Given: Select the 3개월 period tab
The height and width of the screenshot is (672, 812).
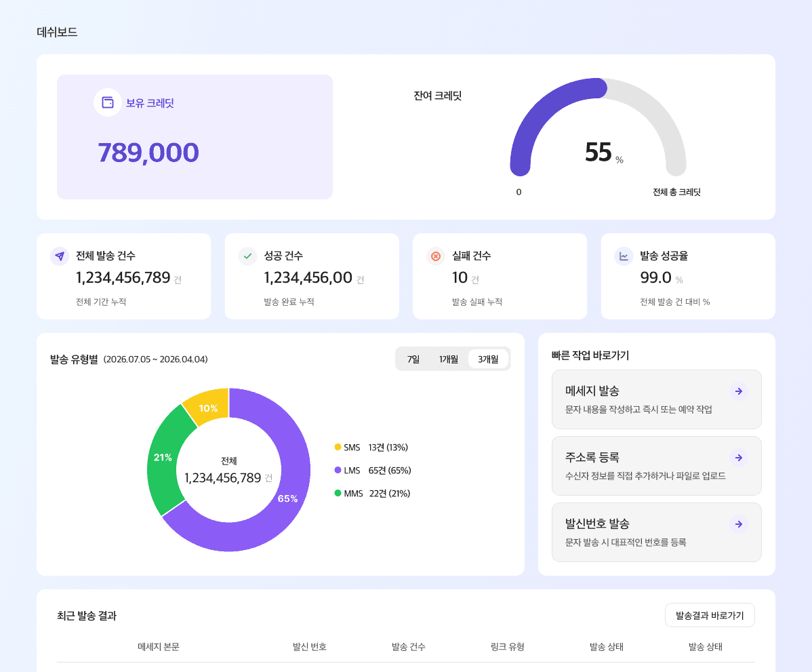Looking at the screenshot, I should click(x=488, y=359).
